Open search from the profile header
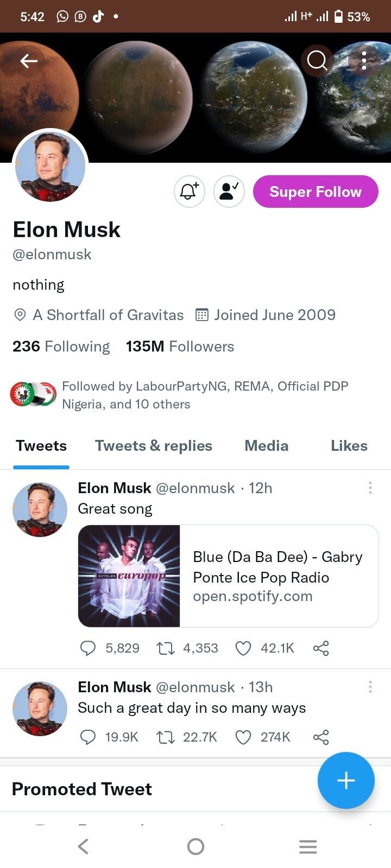This screenshot has width=391, height=868. click(x=317, y=60)
